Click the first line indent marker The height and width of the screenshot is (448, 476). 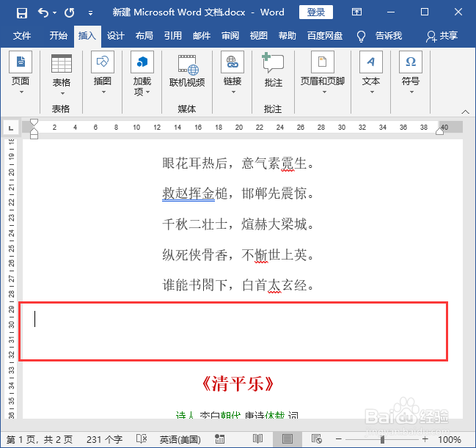[x=34, y=122]
